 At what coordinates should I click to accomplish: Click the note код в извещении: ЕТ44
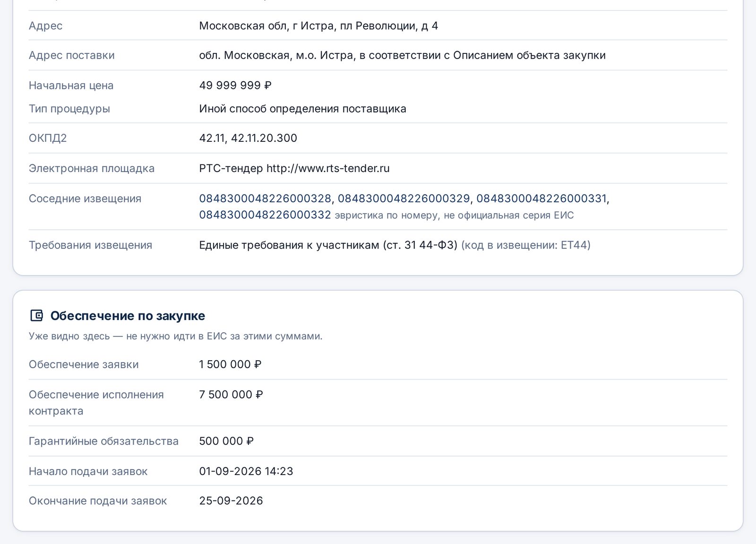pyautogui.click(x=526, y=245)
